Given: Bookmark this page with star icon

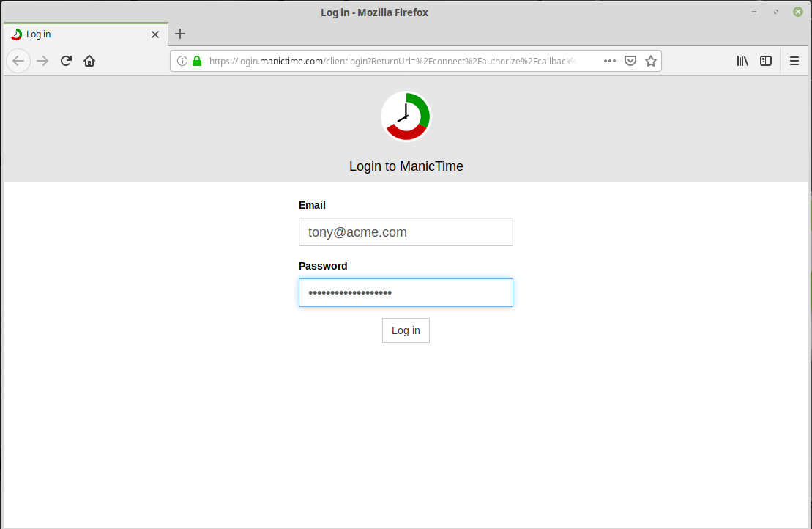Looking at the screenshot, I should coord(650,61).
